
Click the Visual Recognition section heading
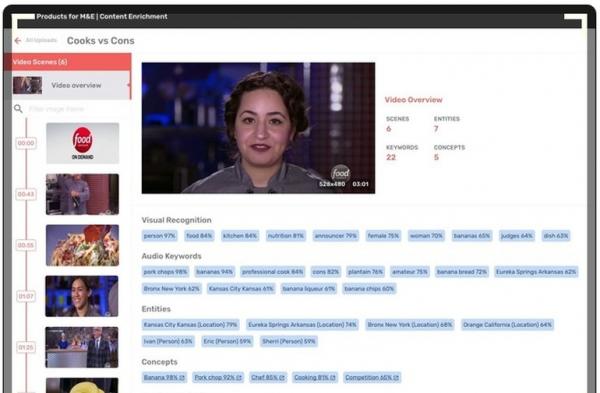click(x=176, y=220)
